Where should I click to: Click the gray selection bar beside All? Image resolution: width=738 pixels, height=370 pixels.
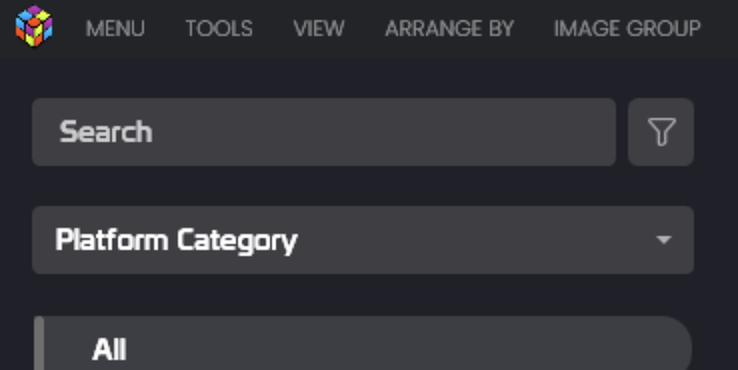39,344
